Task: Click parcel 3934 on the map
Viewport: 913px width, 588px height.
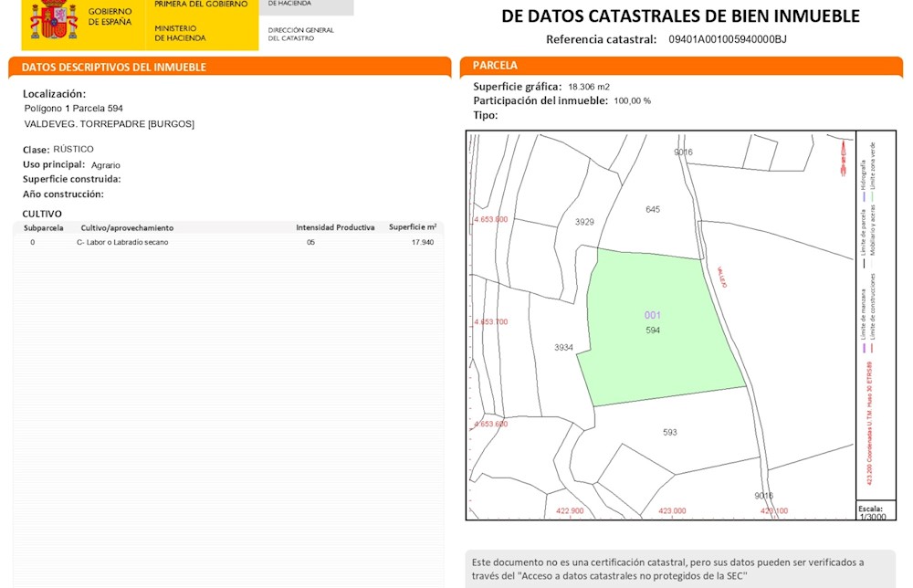Action: pos(563,348)
